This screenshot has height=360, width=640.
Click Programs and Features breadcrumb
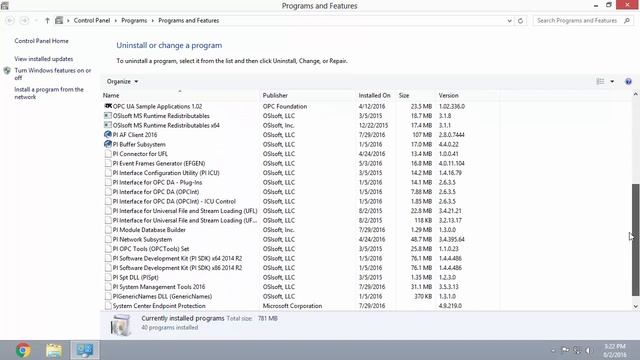point(189,20)
